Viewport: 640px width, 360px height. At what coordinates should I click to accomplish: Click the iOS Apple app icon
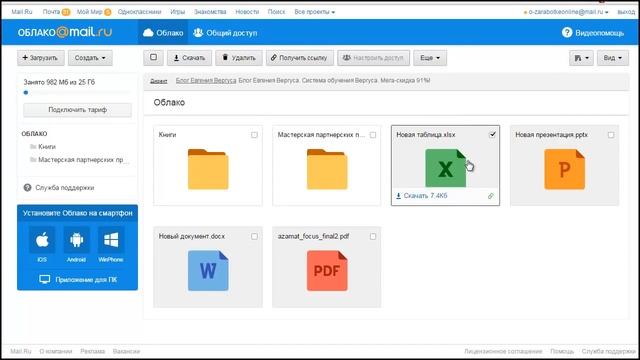[x=42, y=240]
